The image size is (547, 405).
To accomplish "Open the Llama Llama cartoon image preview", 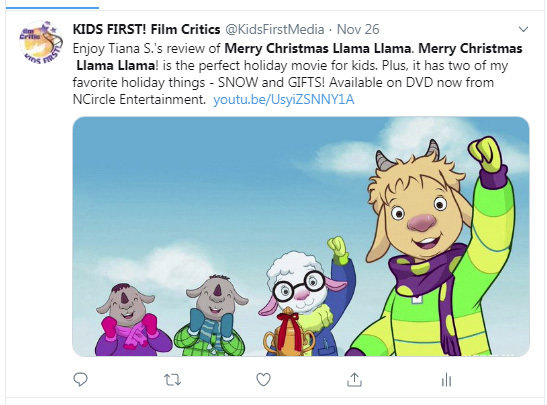I will coord(301,237).
